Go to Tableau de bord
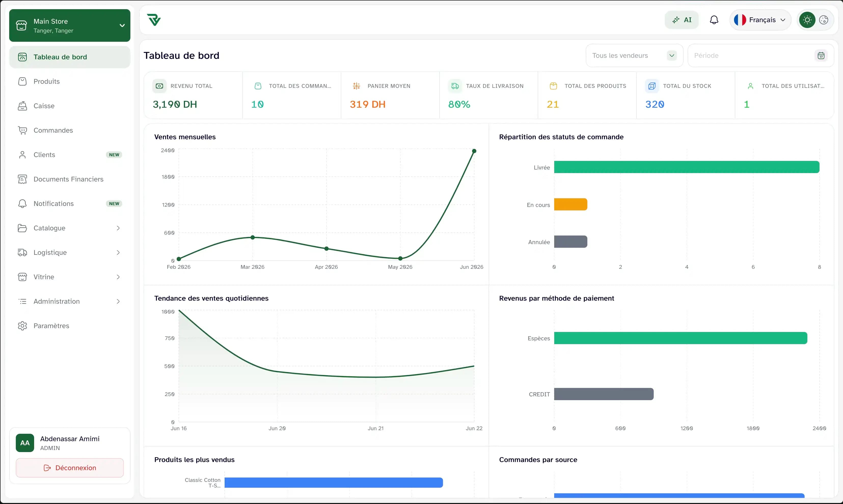 tap(70, 57)
